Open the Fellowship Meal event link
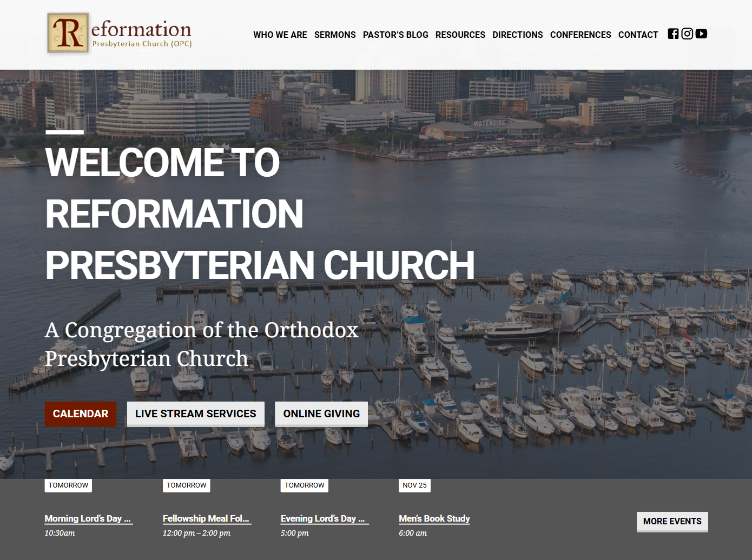This screenshot has height=560, width=752. [x=206, y=518]
